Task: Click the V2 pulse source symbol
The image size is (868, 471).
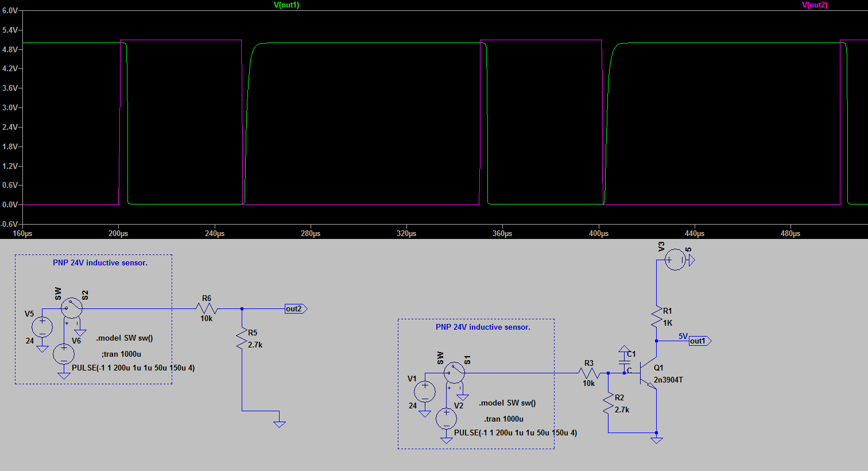Action: 447,418
